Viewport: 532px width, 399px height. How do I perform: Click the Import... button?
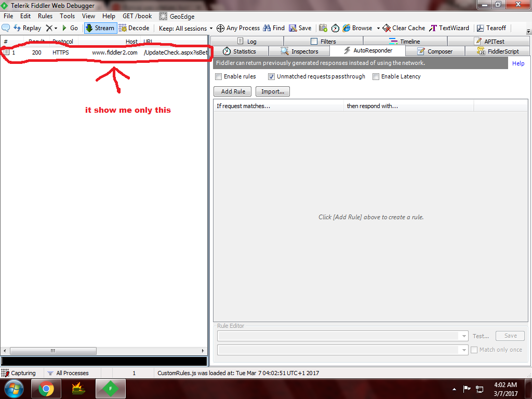click(x=273, y=91)
